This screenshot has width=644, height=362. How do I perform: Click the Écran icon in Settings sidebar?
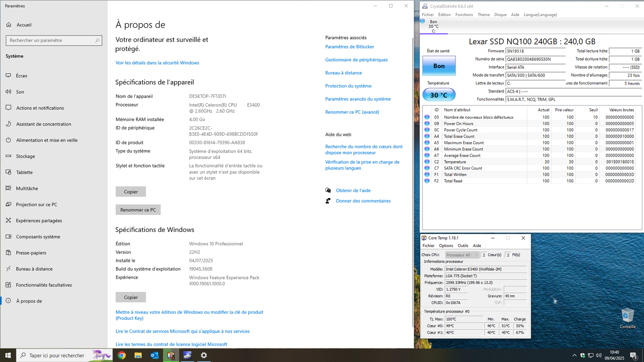coord(8,76)
